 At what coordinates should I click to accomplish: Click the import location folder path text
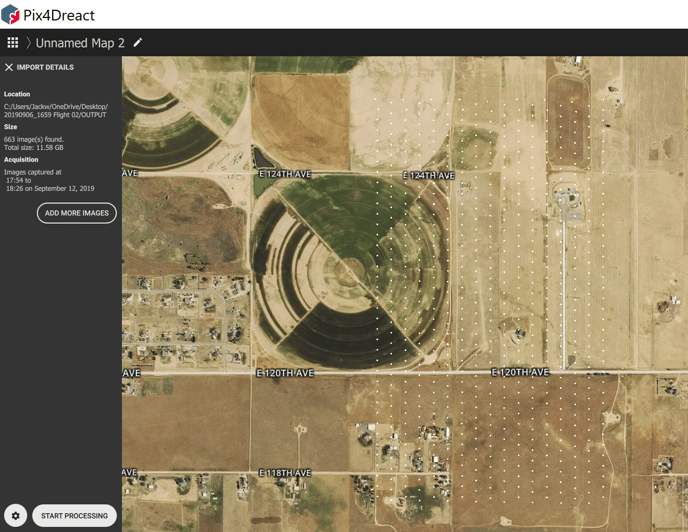(x=56, y=110)
